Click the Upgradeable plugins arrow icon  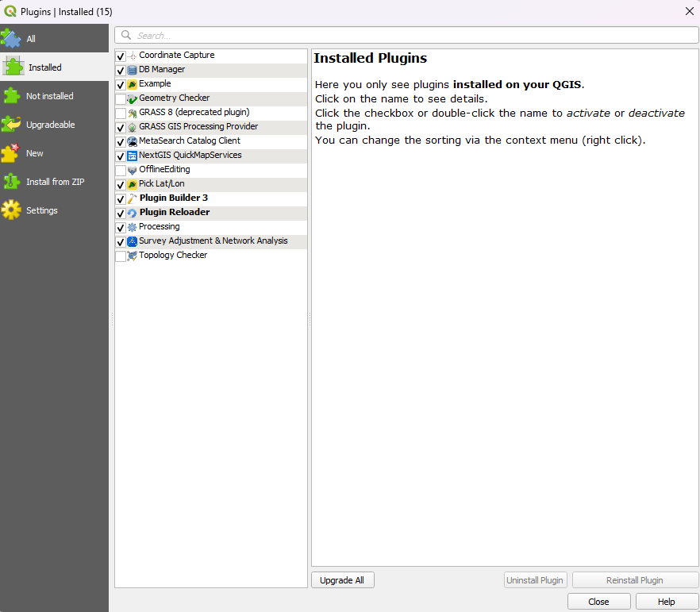click(11, 124)
